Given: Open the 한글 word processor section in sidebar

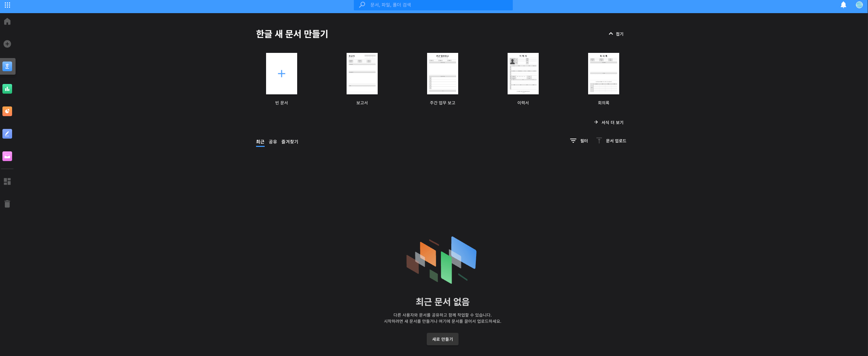Looking at the screenshot, I should (7, 66).
